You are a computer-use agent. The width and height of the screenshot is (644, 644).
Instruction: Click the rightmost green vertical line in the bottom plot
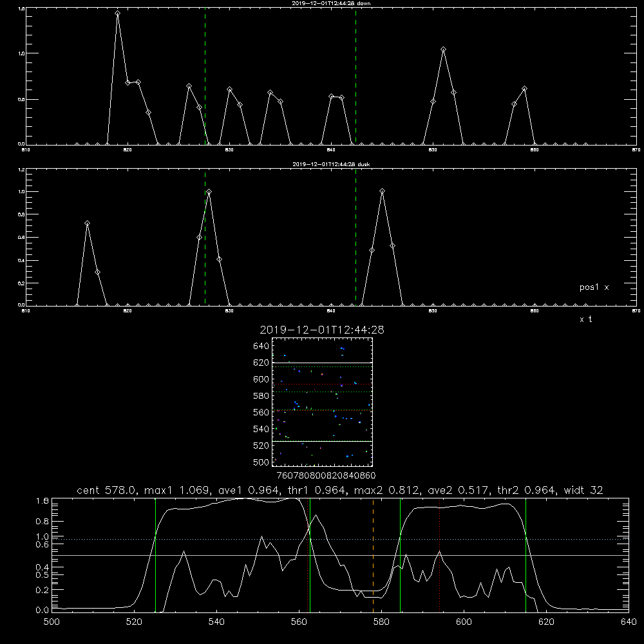[526, 555]
